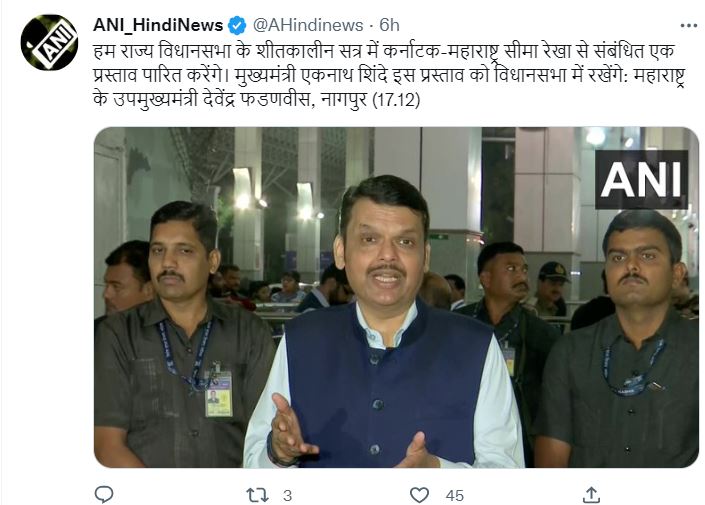Click the date (17.12) ending the tweet text
The width and height of the screenshot is (705, 505).
tap(396, 99)
